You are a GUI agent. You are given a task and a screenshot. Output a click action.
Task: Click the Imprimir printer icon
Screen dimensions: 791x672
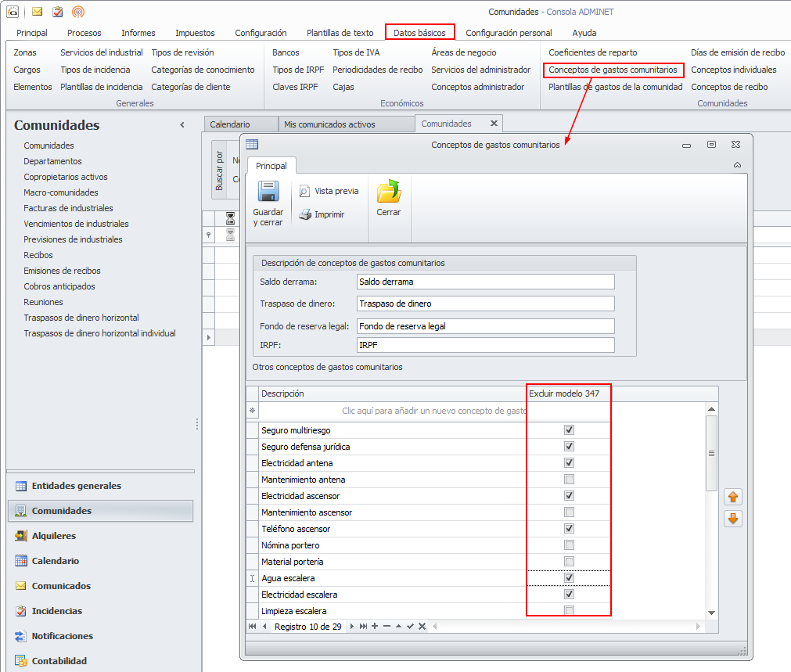[306, 214]
